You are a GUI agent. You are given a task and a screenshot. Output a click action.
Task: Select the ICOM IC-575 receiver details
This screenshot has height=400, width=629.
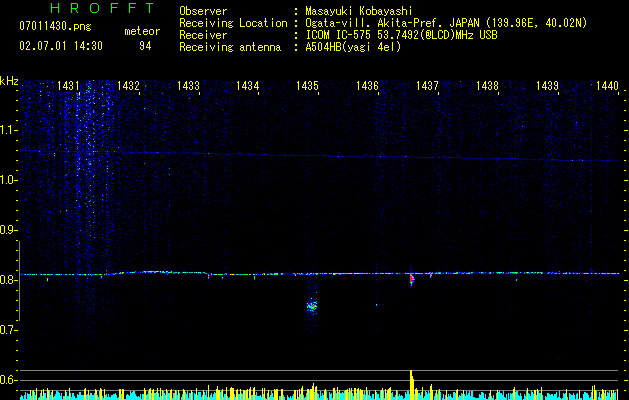point(401,35)
